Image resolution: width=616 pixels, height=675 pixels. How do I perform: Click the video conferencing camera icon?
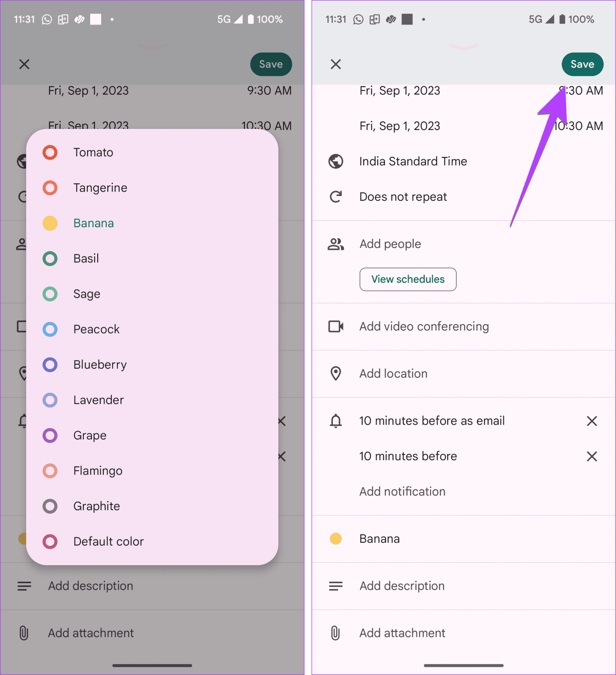coord(335,327)
